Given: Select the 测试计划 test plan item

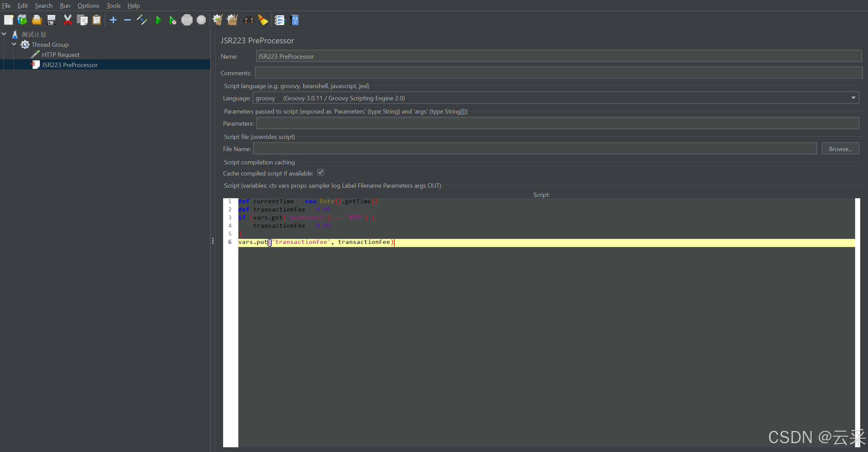Looking at the screenshot, I should pos(34,34).
